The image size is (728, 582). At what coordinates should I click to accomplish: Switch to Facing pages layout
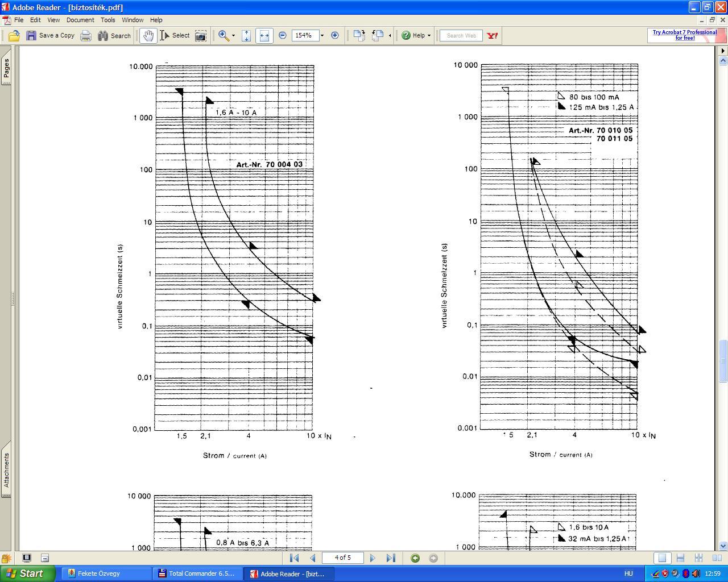(717, 558)
